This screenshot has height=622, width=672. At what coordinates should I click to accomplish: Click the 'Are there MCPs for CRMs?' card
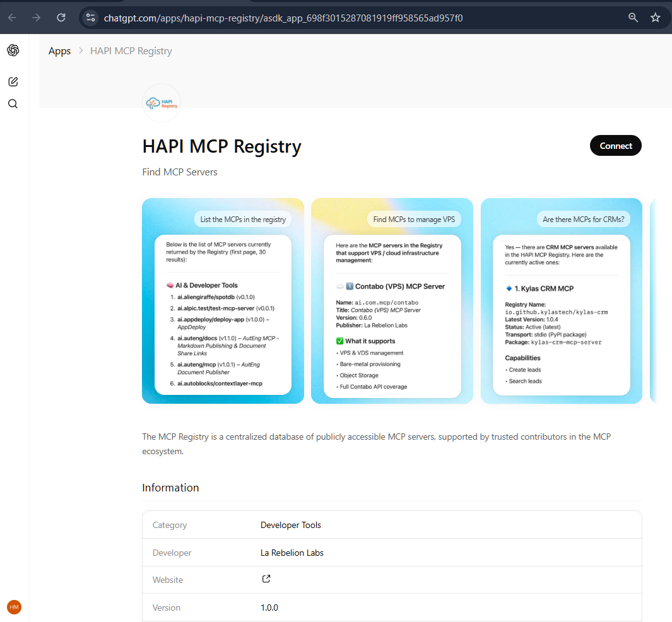click(561, 301)
